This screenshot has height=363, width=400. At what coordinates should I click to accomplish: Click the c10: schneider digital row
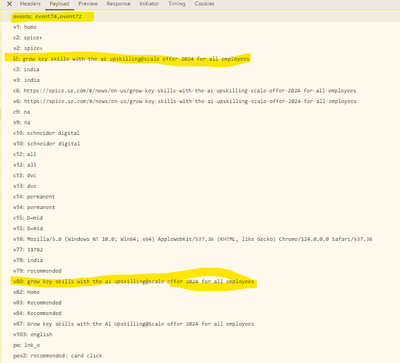46,133
